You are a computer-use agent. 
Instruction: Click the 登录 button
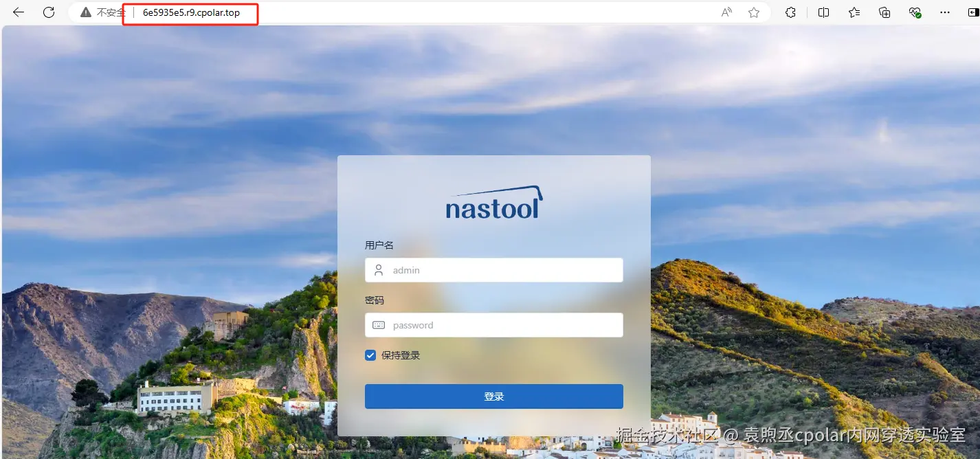(x=494, y=396)
